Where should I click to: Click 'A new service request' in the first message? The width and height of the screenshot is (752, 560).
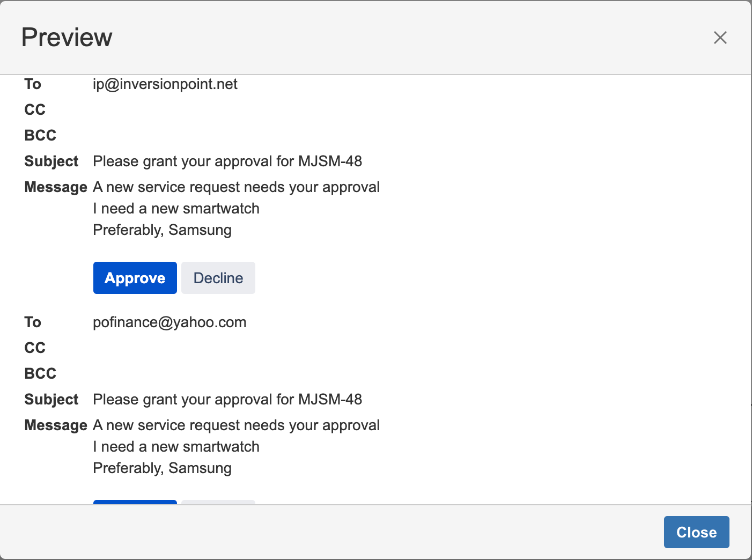point(166,187)
